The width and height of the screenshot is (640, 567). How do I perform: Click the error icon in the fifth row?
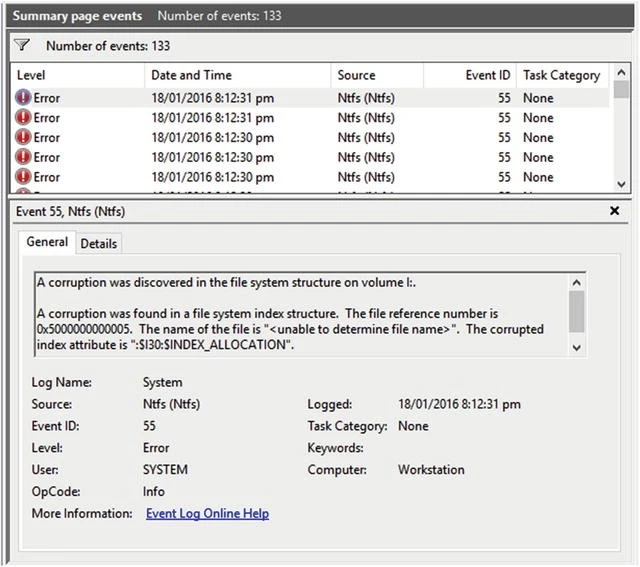pos(23,178)
